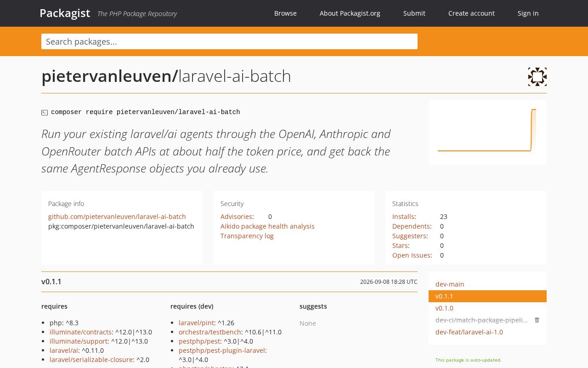Click the v0.1.1 release date text
This screenshot has width=588, height=368.
tap(389, 282)
